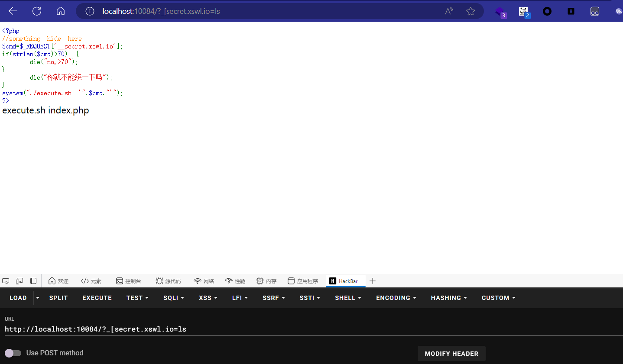Open the SSRF dropdown menu
The image size is (623, 364).
274,298
